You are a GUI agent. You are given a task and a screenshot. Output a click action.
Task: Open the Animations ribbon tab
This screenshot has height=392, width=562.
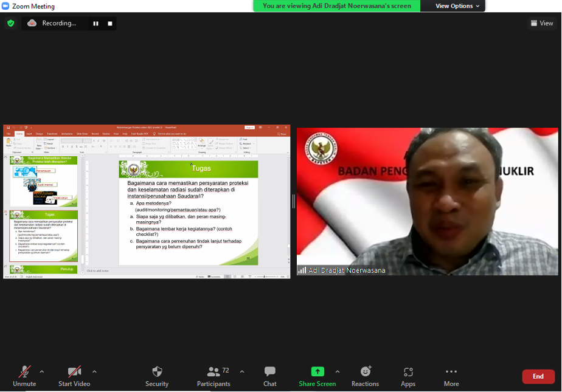click(x=67, y=134)
